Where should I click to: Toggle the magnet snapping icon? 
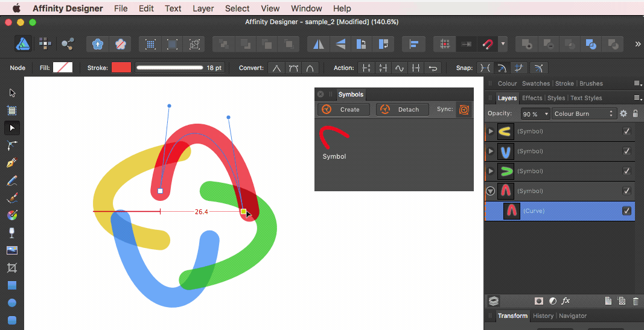click(x=488, y=44)
